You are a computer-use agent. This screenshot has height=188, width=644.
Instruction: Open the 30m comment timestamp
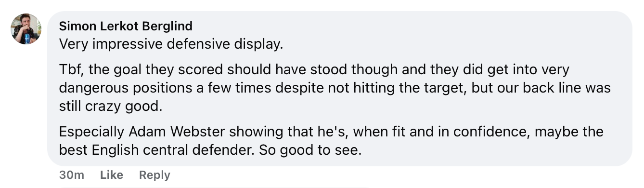(x=71, y=175)
